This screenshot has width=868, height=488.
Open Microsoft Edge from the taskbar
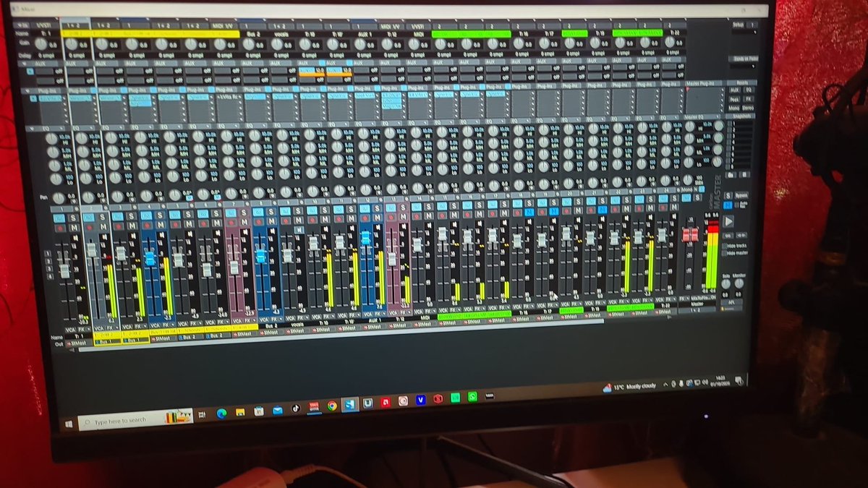coord(221,414)
